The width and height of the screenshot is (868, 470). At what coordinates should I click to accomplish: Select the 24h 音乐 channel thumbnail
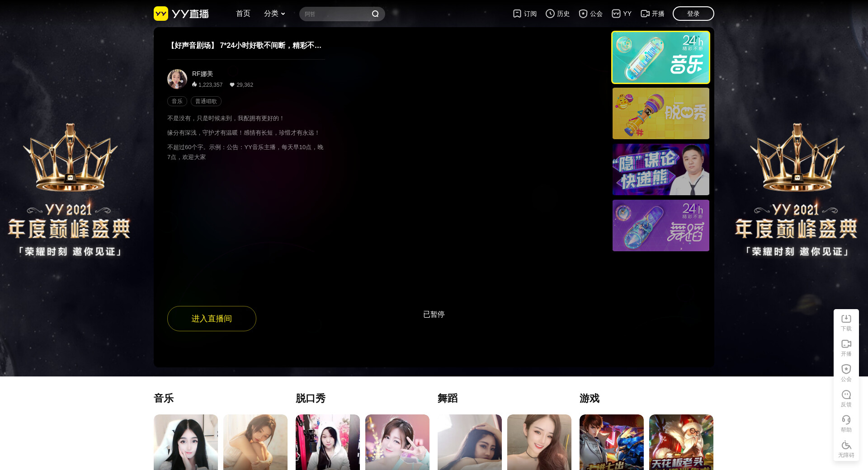pyautogui.click(x=661, y=57)
